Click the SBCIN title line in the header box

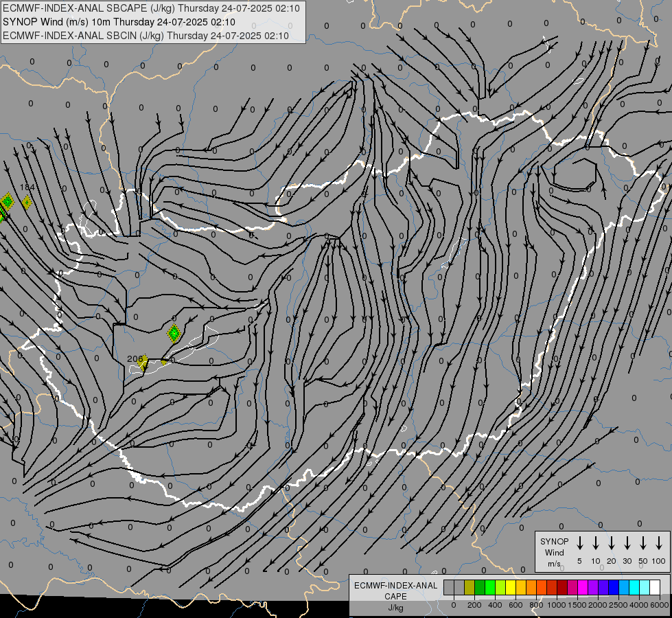pos(146,36)
